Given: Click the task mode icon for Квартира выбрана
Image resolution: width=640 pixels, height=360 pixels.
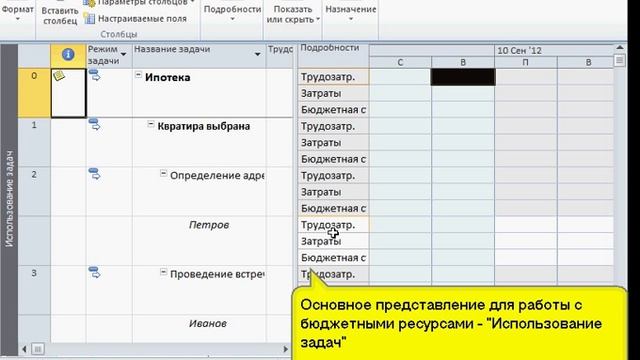Looking at the screenshot, I should [94, 124].
